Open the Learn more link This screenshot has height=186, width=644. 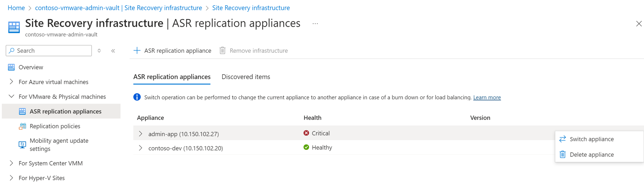point(487,97)
